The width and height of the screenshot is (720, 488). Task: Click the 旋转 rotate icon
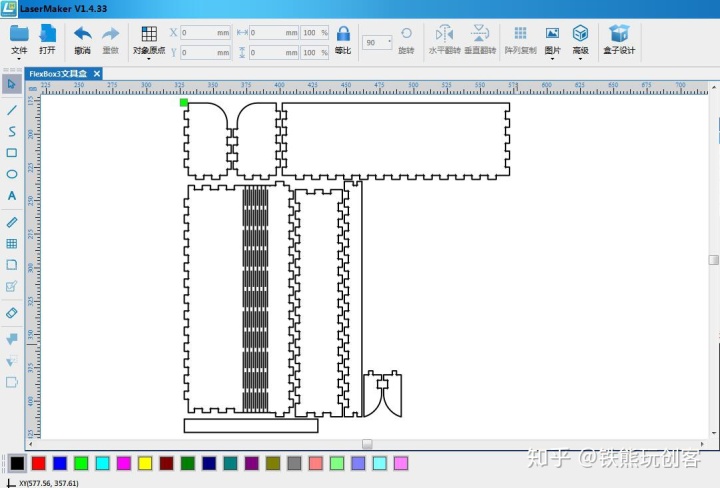point(406,33)
